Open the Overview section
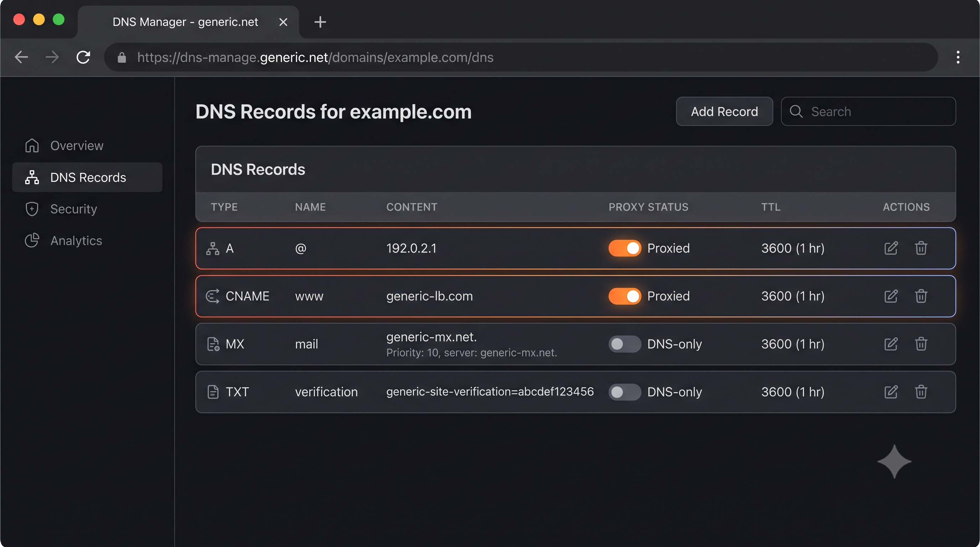Viewport: 980px width, 547px height. (x=87, y=146)
